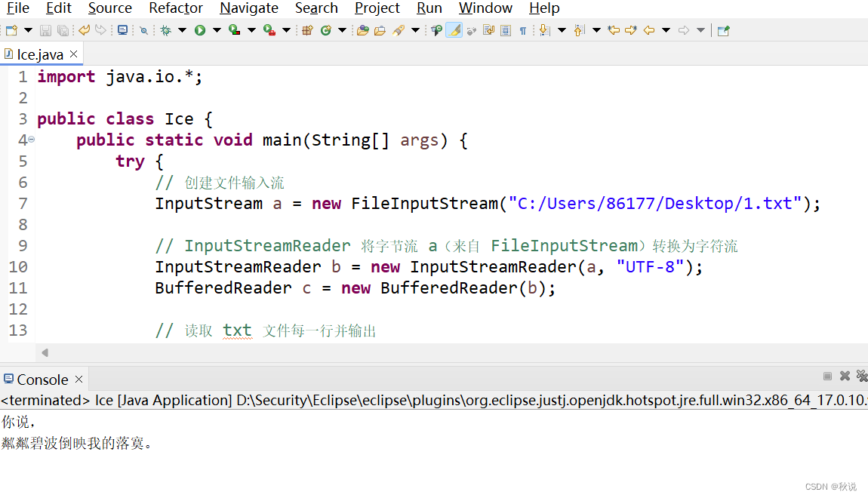Click the Open Type Hierarchy icon
Viewport: 868px width, 498px height.
(437, 30)
